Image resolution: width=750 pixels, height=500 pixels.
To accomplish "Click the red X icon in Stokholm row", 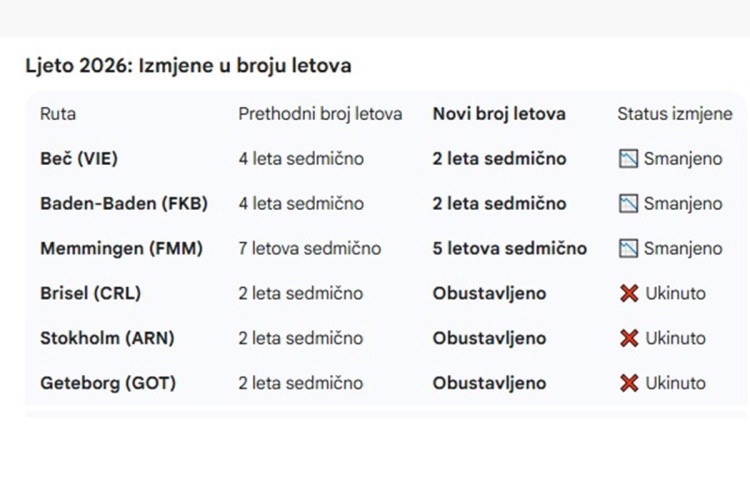I will pos(629,339).
